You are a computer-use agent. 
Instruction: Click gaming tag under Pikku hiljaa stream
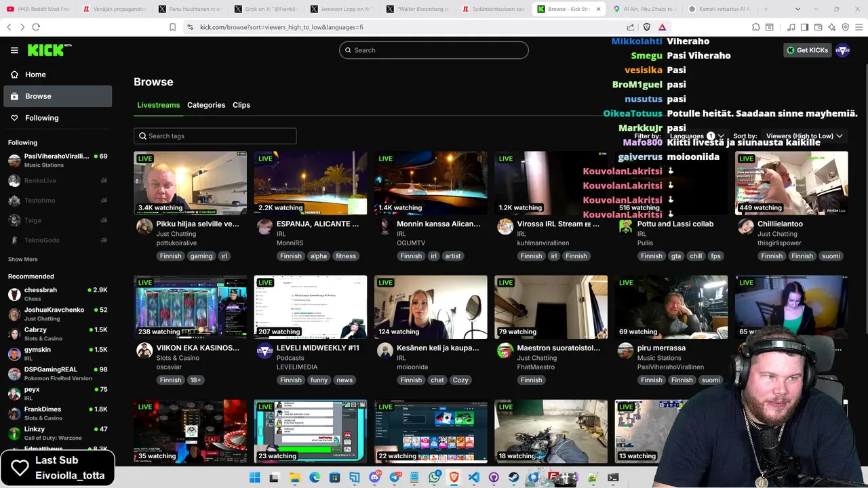[x=201, y=256]
